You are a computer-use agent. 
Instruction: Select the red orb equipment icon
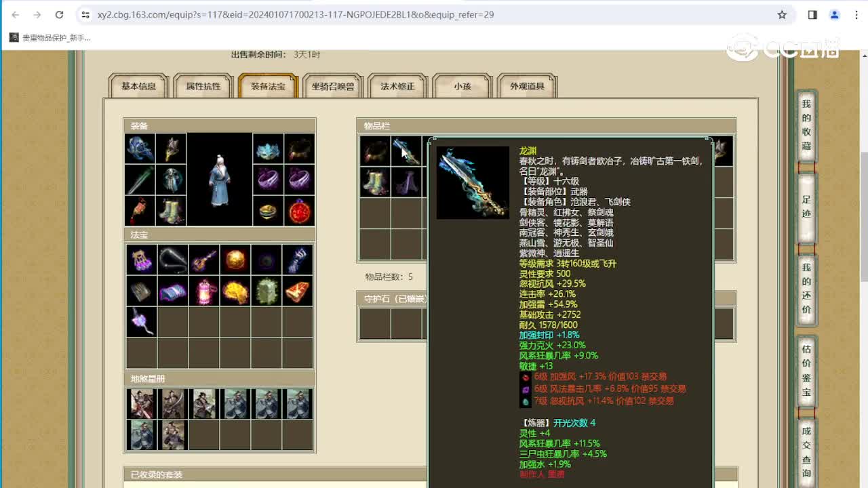tap(299, 211)
